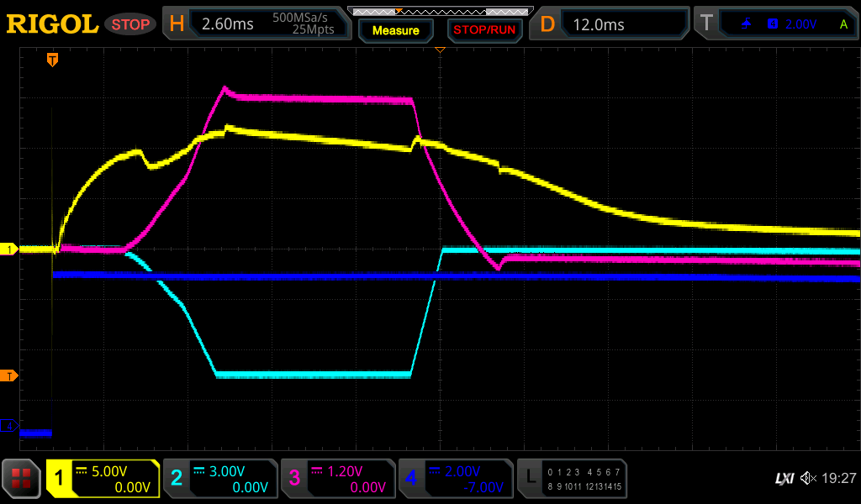The image size is (861, 504).
Task: Open the logic analyzer L digital channels panel
Action: coord(572,479)
